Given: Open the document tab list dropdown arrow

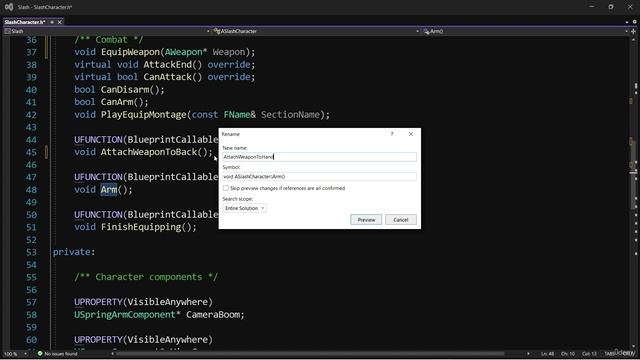Looking at the screenshot, I should (x=627, y=22).
